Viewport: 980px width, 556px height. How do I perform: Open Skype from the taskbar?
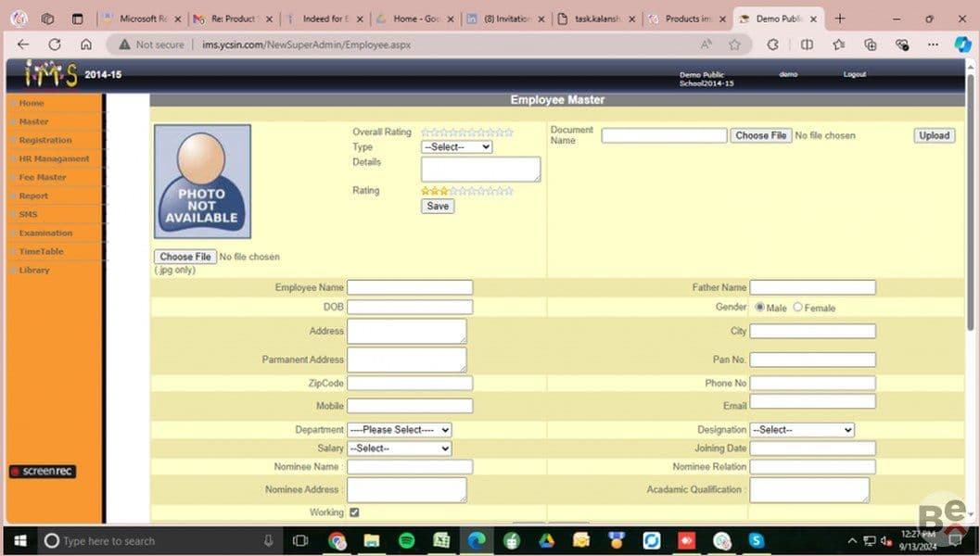click(x=757, y=540)
